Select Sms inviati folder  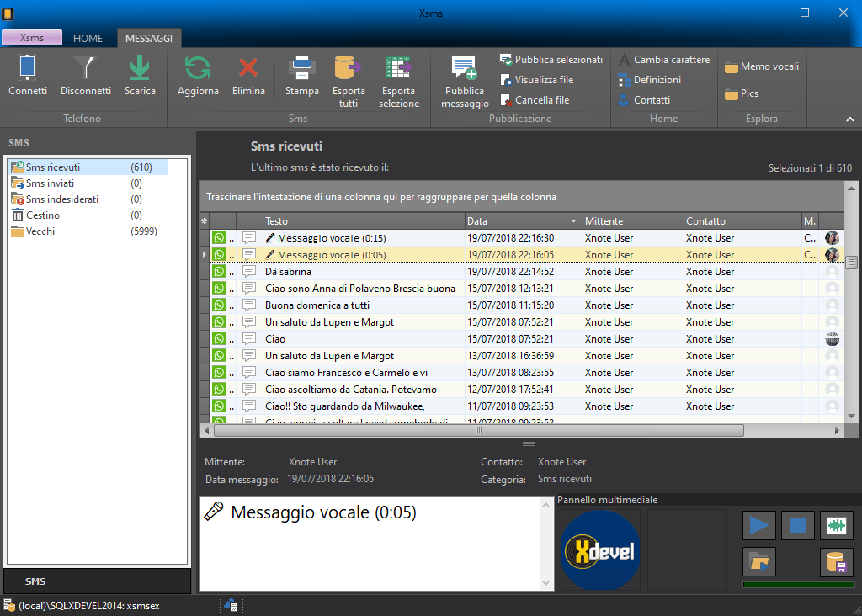pos(88,183)
